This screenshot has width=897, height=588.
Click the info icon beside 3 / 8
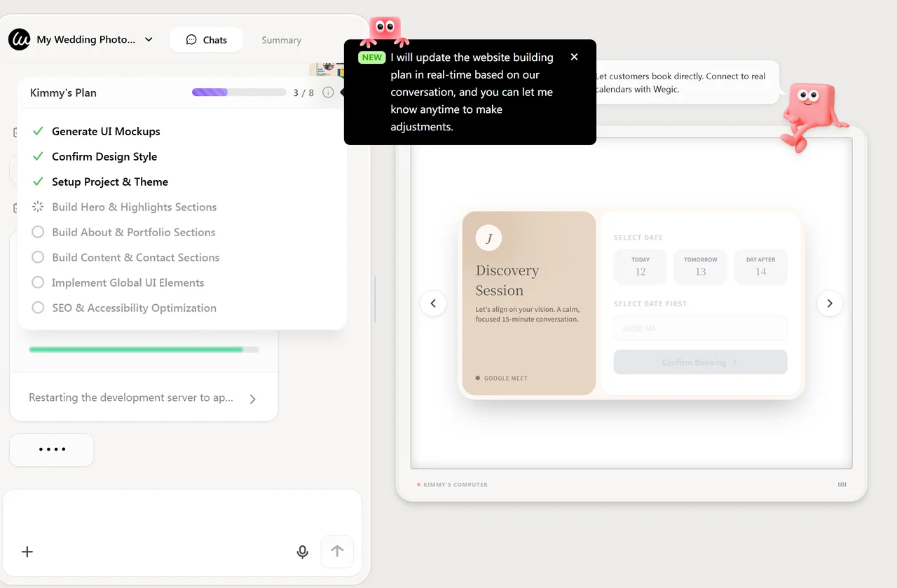328,93
